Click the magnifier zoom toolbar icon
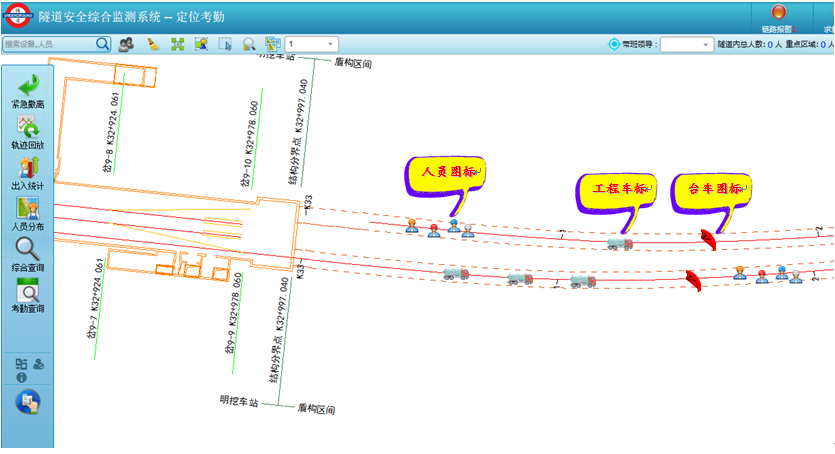This screenshot has width=835, height=454. 249,44
